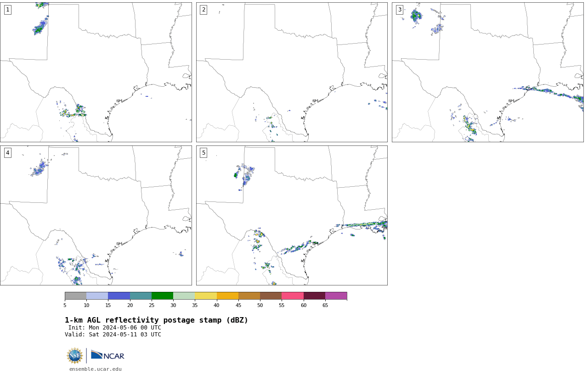Open ensemble member 1 reflectivity map
Viewport: 588px width, 374px height.
click(96, 72)
